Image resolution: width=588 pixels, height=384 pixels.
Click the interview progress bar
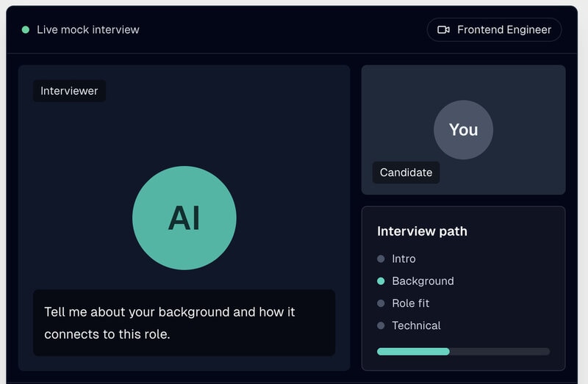tap(464, 352)
